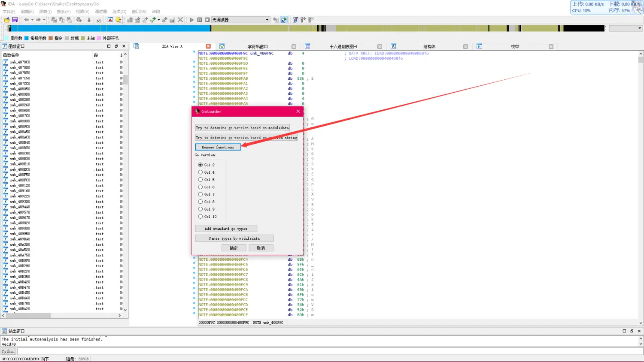Open the 视图(V) menu
The width and height of the screenshot is (644, 362).
(x=82, y=12)
